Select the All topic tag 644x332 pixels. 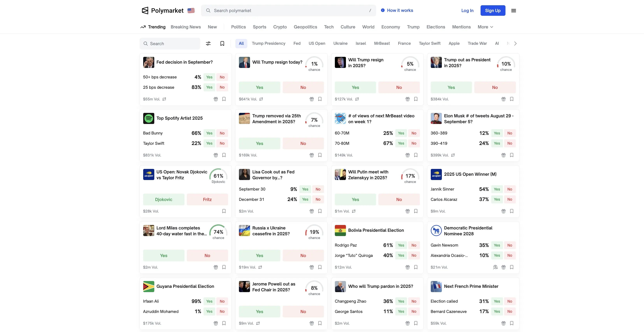(x=241, y=44)
